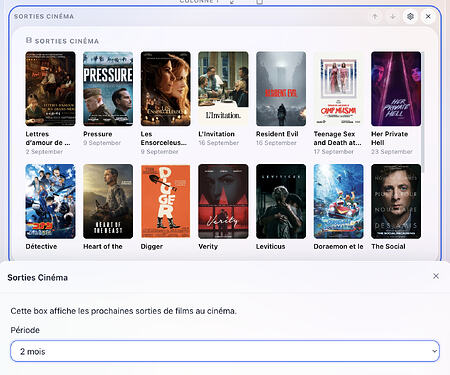Open the Resident Evil poster
Viewport: 450px width, 375px height.
281,89
